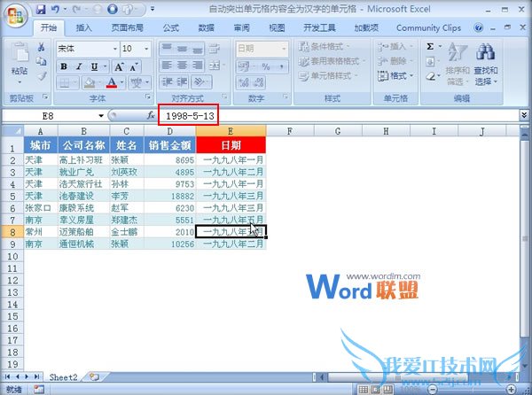Click zoom out minus button
This screenshot has width=532, height=395.
coord(433,389)
